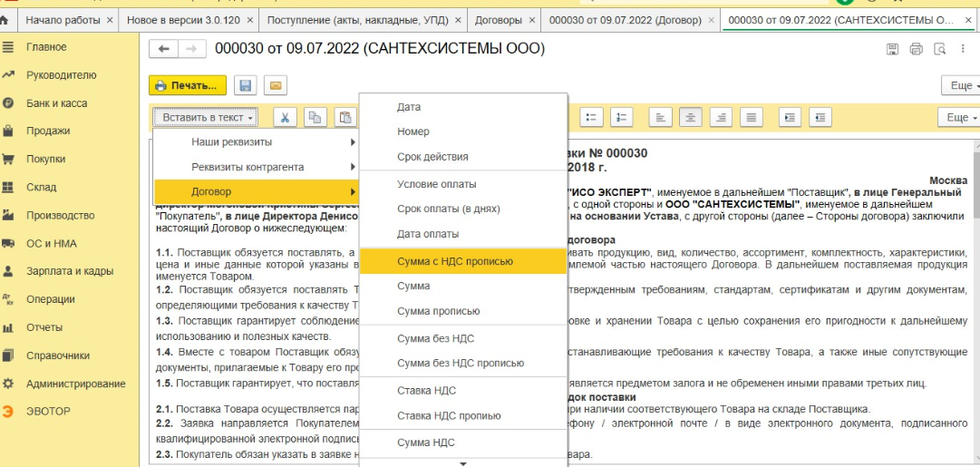This screenshot has height=467, width=980.
Task: Expand the 'Реквизиты контрагента' submenu
Action: click(254, 167)
